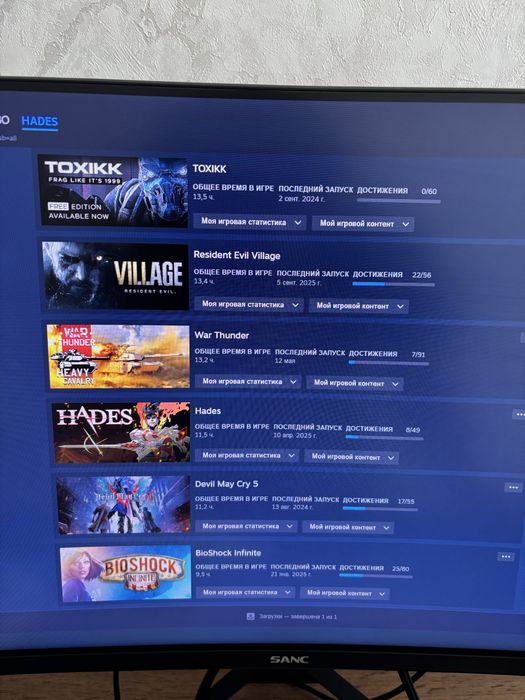This screenshot has width=525, height=700.
Task: Open the Resident Evil Village banner image
Action: (115, 276)
